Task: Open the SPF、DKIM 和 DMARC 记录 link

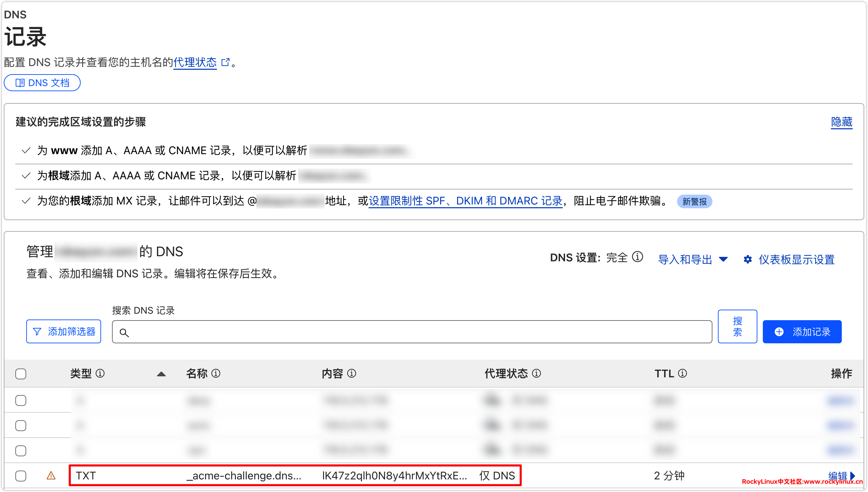Action: (x=465, y=201)
